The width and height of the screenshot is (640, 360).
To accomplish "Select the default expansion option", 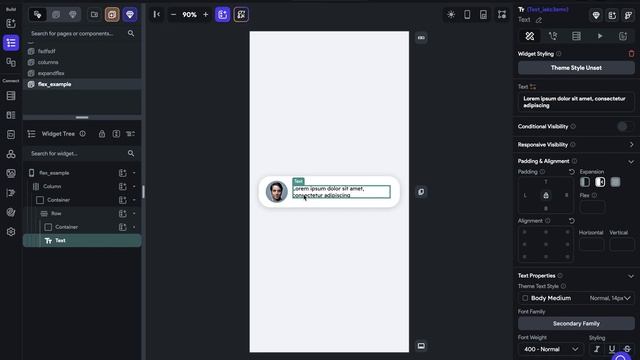I will pyautogui.click(x=585, y=182).
